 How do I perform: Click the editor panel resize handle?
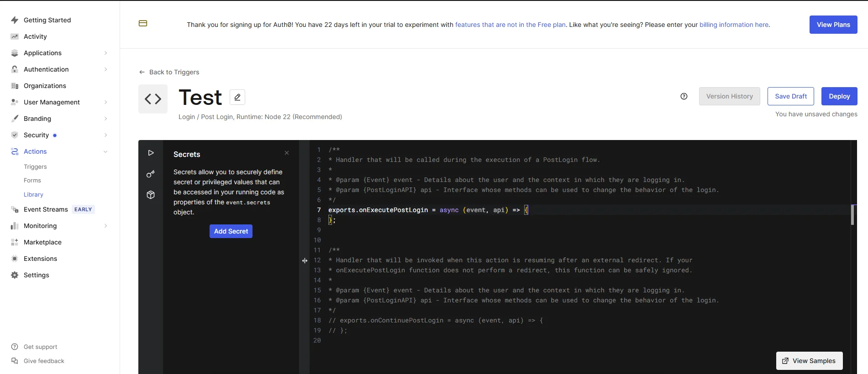tap(305, 260)
